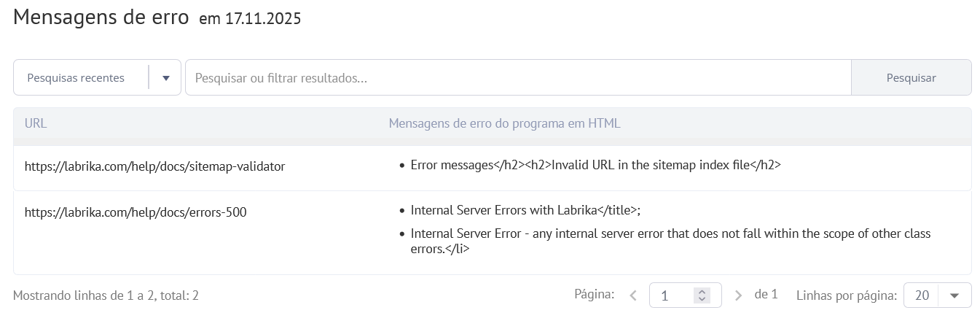This screenshot has width=980, height=321.
Task: Click the Mensagens de erro do programa header
Action: [504, 123]
